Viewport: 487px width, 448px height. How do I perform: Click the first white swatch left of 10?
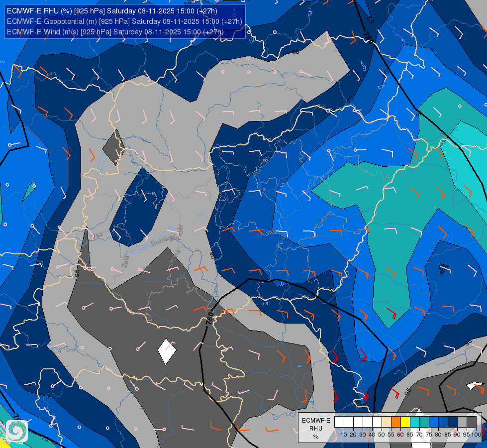[x=339, y=422]
